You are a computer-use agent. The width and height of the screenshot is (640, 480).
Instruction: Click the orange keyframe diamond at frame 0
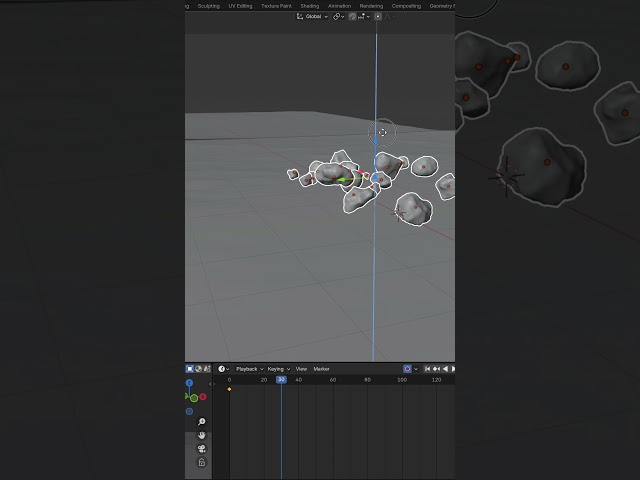[229, 389]
